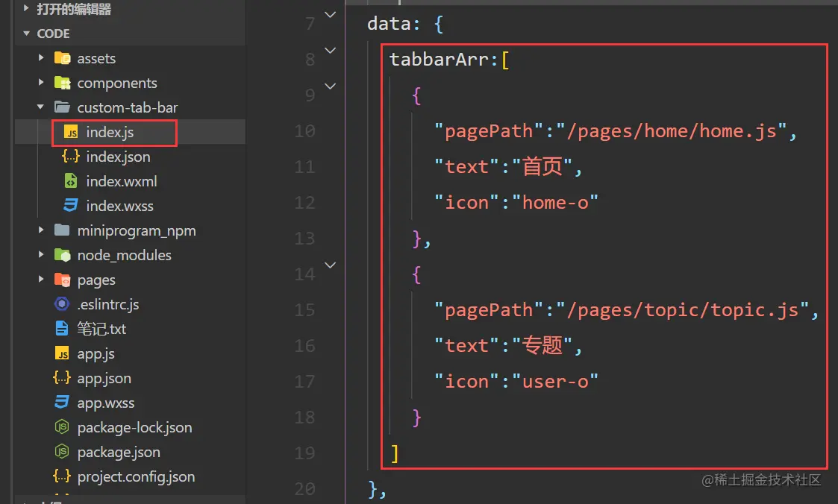Click the wxml icon of index.wxml
This screenshot has height=504, width=838.
(71, 181)
